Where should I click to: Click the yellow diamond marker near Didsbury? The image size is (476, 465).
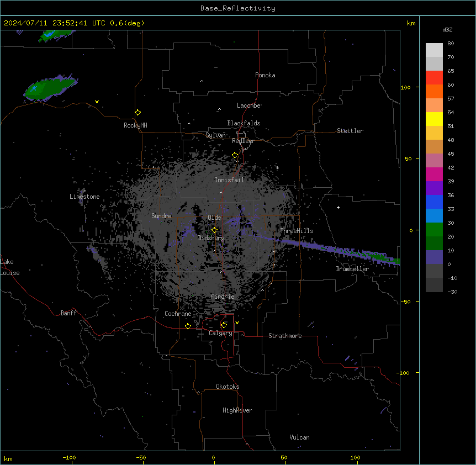click(214, 230)
